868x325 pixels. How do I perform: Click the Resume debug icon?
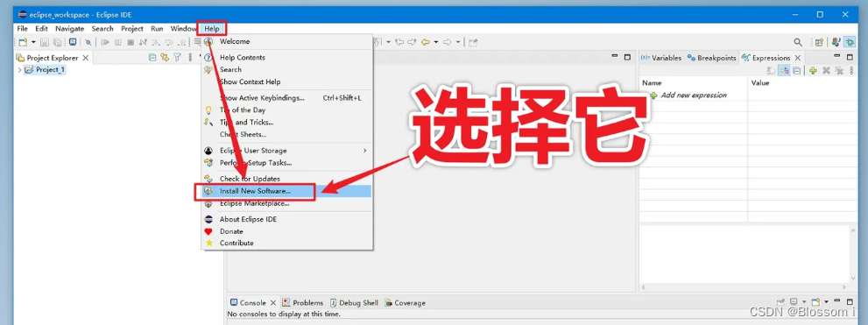(x=104, y=42)
